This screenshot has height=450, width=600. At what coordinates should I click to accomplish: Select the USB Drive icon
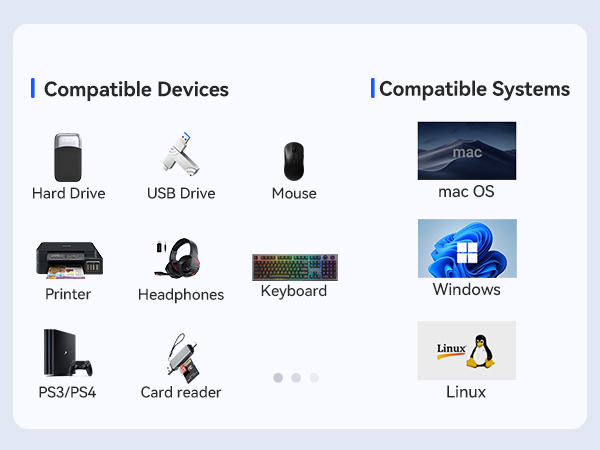[x=181, y=154]
